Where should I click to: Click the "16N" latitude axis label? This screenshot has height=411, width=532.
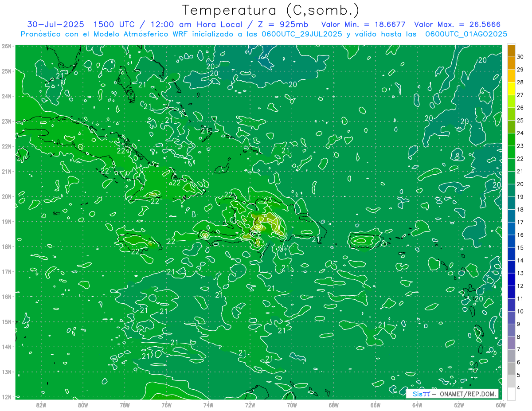pos(7,297)
